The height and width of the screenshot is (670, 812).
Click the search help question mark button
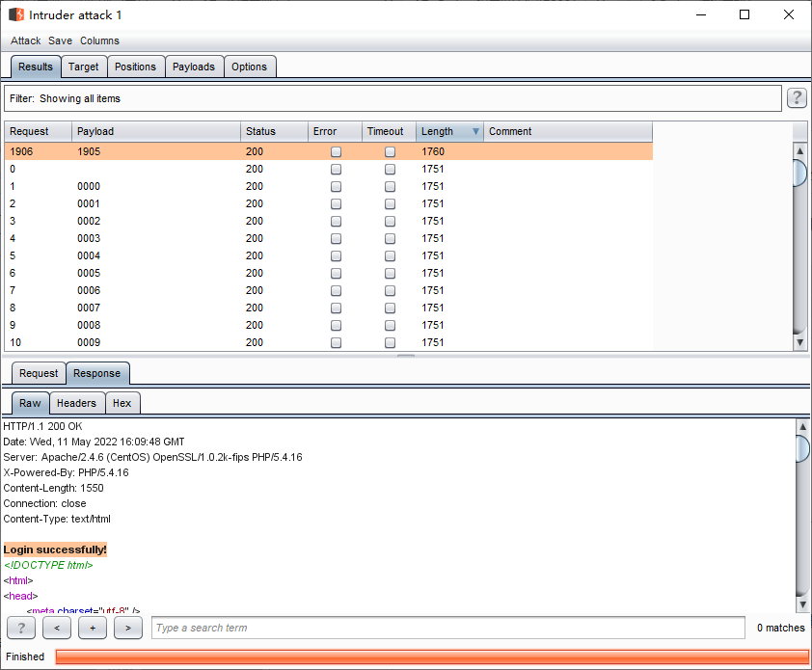click(21, 628)
